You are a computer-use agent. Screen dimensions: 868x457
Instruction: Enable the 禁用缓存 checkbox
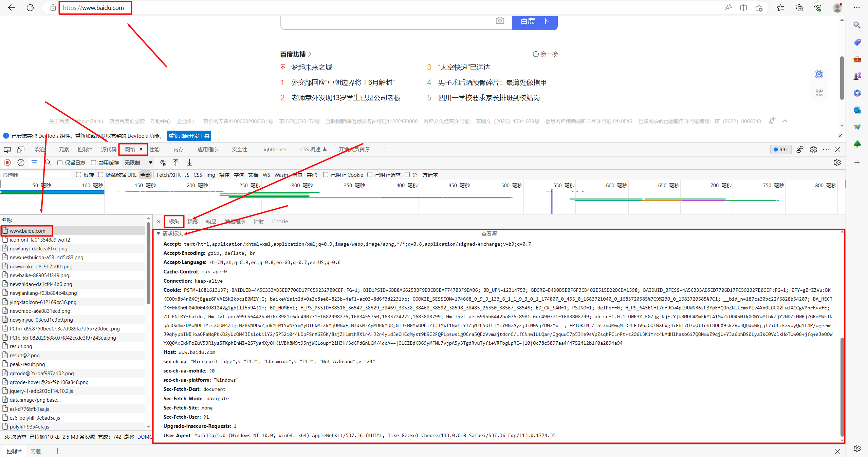click(94, 163)
